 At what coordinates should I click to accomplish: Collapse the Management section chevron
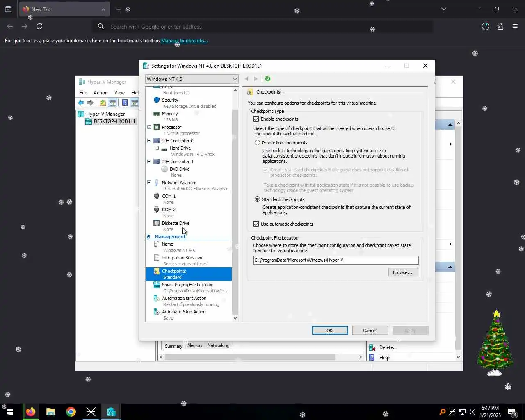pos(149,237)
